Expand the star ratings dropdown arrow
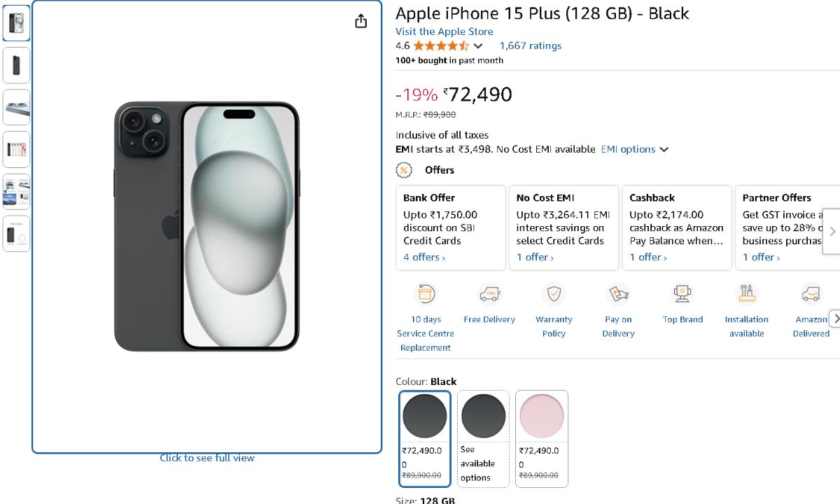The width and height of the screenshot is (840, 504). [478, 46]
